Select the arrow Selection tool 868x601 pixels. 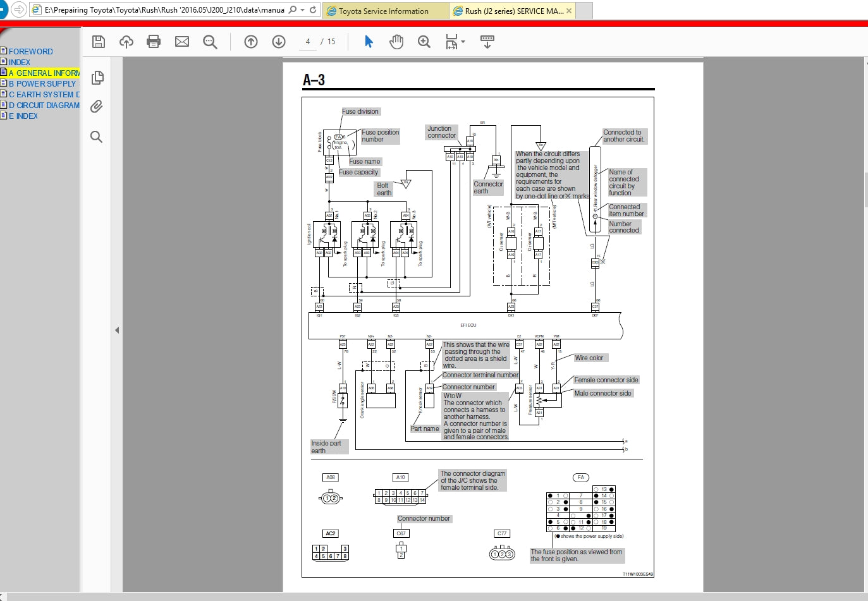tap(368, 42)
